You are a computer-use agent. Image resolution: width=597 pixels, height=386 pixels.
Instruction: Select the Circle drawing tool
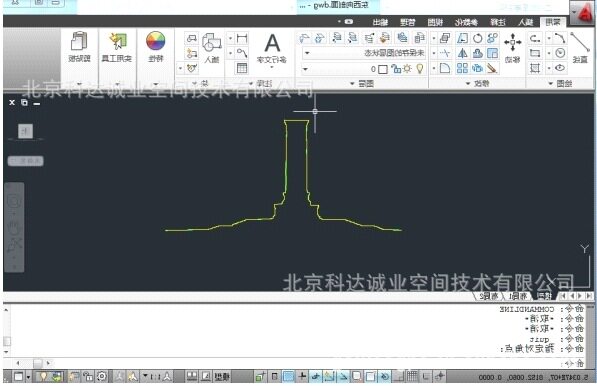pos(560,53)
